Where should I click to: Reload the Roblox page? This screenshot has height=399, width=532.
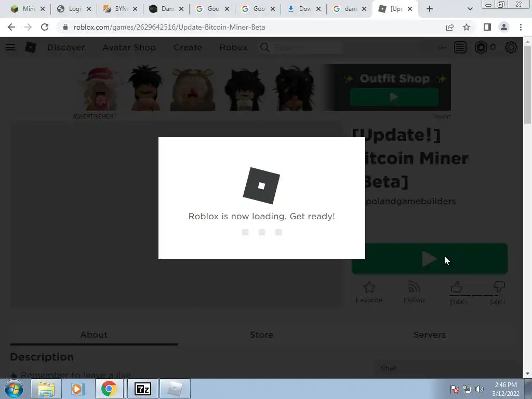(45, 27)
